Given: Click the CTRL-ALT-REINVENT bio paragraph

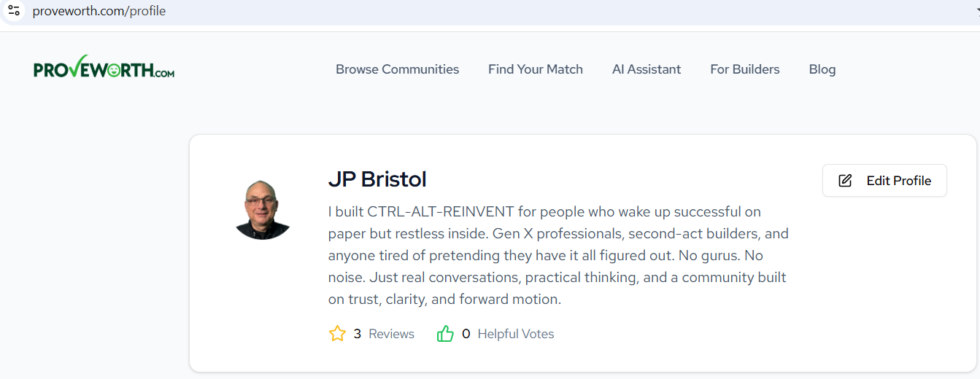Looking at the screenshot, I should click(x=557, y=255).
